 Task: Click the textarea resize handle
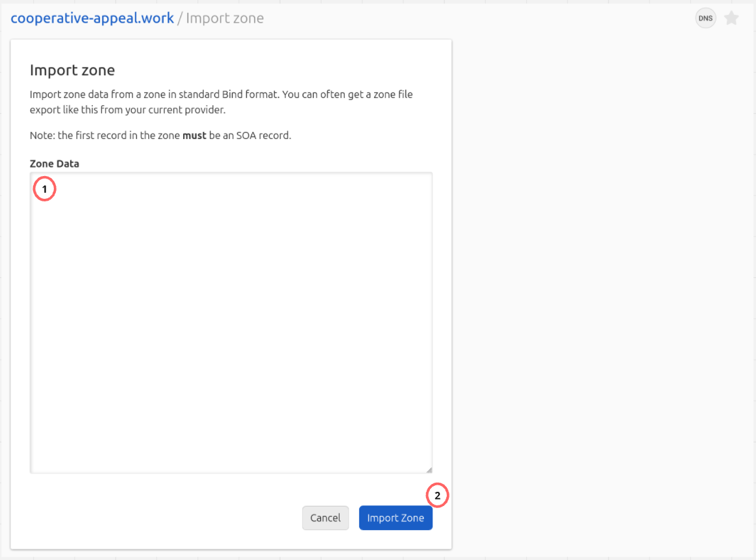click(429, 468)
